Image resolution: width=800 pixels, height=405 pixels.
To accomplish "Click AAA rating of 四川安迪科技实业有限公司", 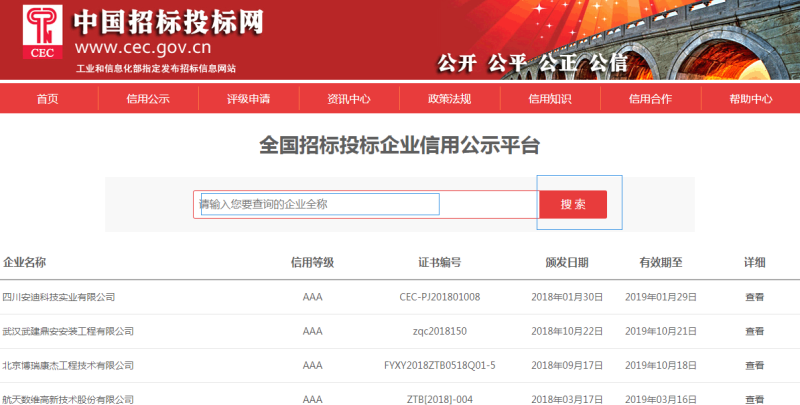I will coord(312,297).
